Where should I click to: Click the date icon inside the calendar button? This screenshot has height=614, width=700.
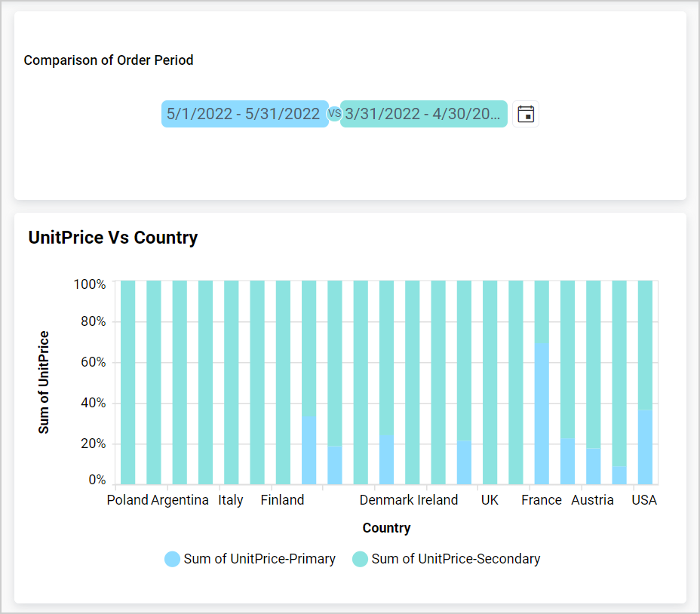pyautogui.click(x=526, y=113)
